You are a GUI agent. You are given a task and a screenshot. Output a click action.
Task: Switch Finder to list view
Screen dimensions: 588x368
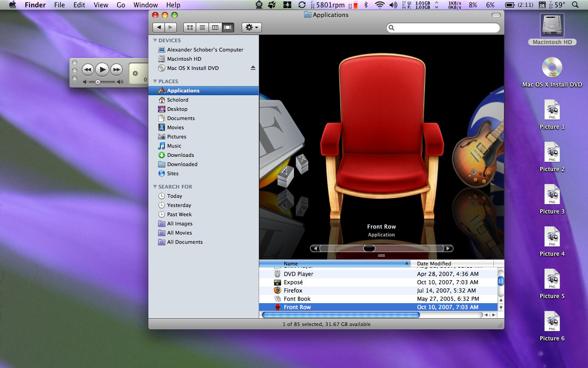point(202,28)
